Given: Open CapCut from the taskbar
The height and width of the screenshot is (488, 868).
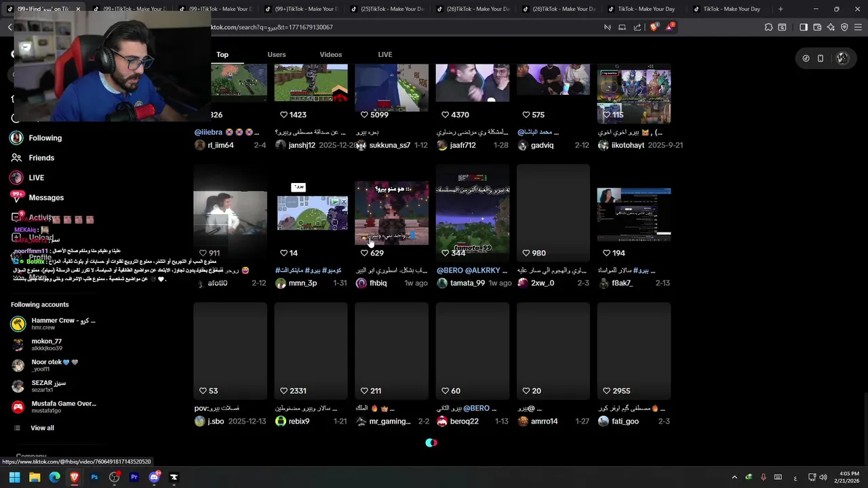Looking at the screenshot, I should [x=174, y=477].
